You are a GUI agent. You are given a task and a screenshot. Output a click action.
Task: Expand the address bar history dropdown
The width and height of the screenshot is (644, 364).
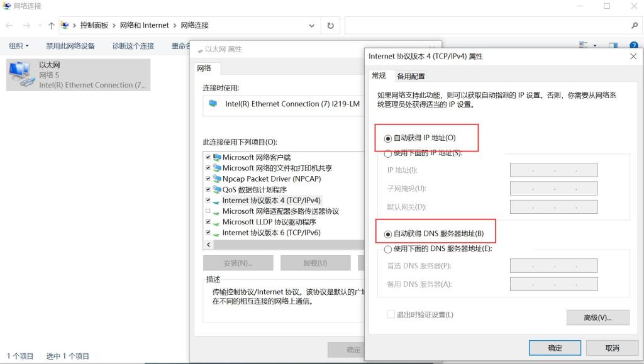click(312, 26)
